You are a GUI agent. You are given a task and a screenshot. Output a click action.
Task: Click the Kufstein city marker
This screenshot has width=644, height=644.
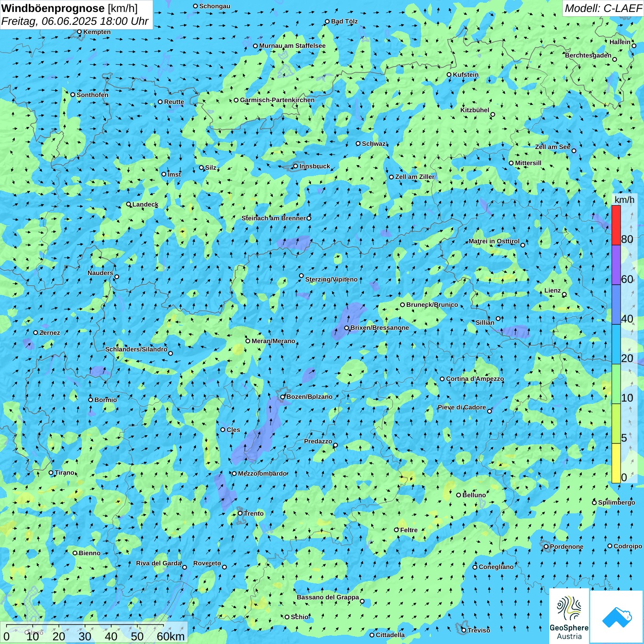(449, 75)
